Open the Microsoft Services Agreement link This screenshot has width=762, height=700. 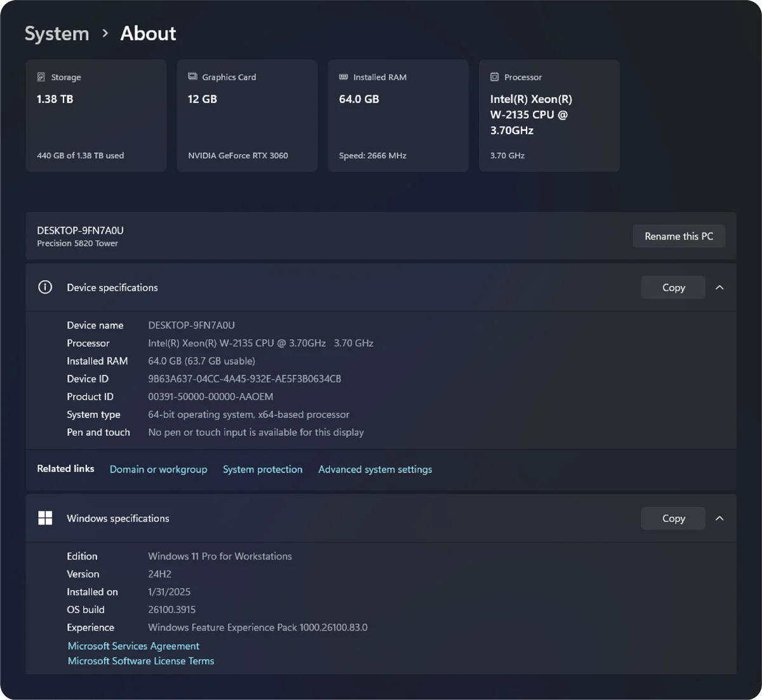tap(133, 646)
